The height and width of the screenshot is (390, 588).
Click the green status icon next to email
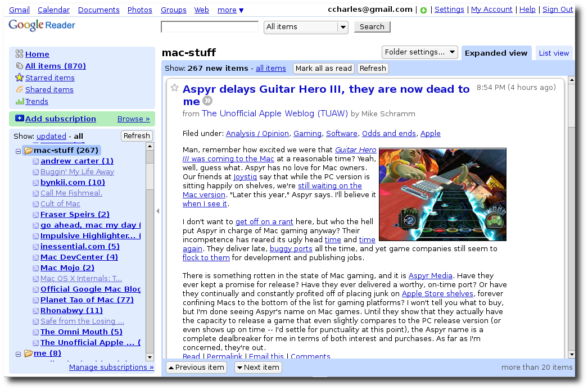pyautogui.click(x=423, y=10)
